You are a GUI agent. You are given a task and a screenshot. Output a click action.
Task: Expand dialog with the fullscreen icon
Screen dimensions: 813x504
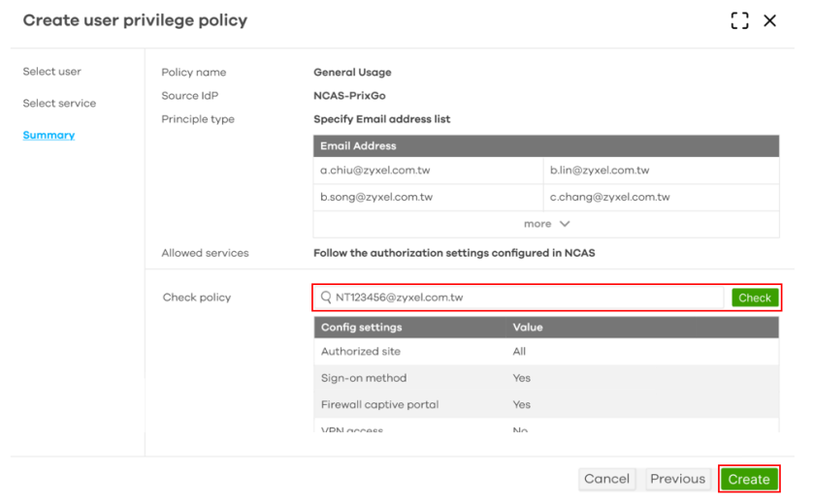(739, 20)
